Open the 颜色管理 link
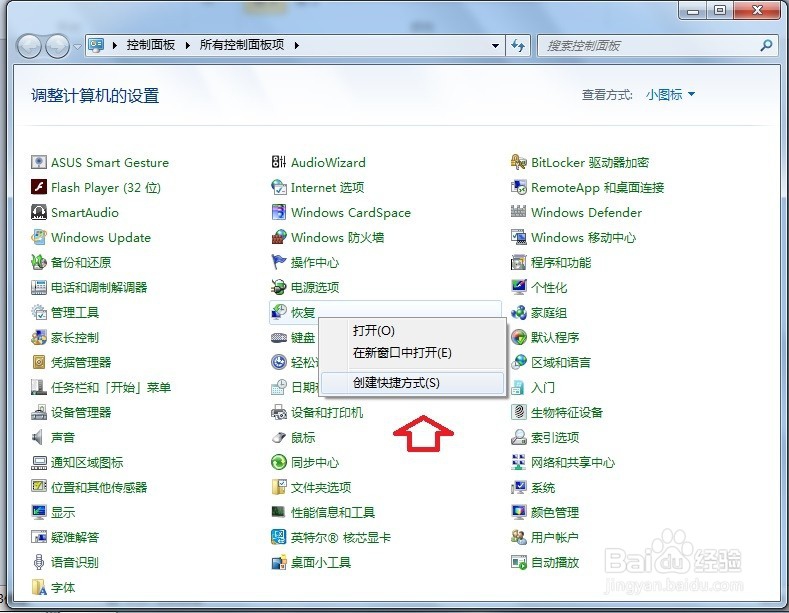This screenshot has height=613, width=789. [555, 512]
